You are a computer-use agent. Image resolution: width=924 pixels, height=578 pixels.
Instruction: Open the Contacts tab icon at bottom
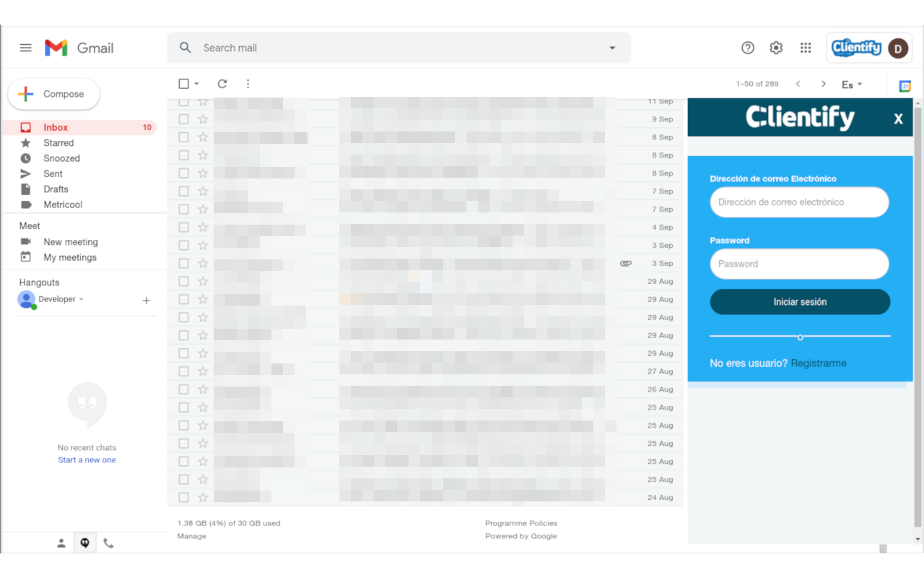point(61,543)
